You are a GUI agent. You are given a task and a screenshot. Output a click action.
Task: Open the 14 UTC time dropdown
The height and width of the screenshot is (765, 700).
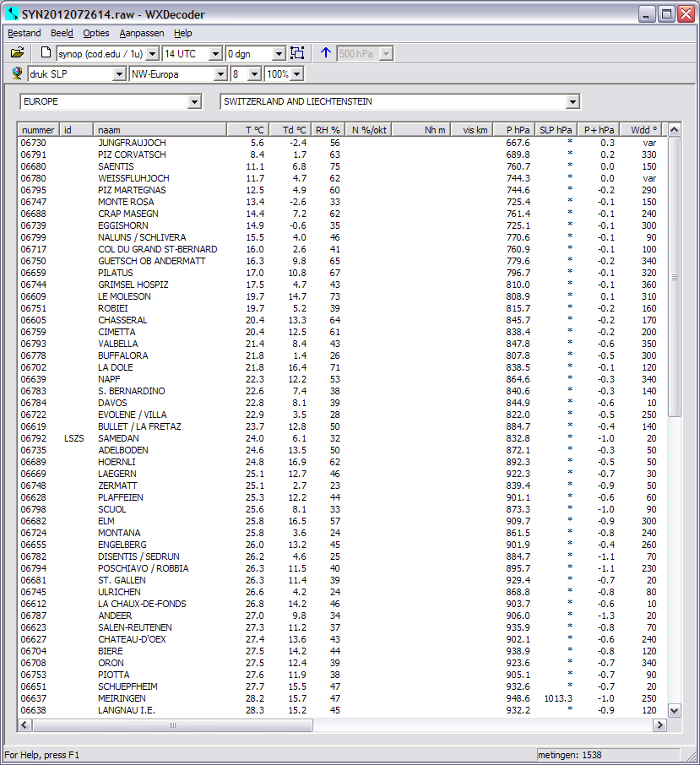click(x=215, y=54)
